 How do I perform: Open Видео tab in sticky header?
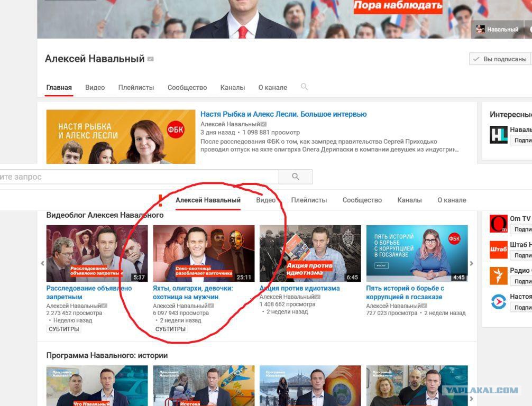(x=265, y=200)
